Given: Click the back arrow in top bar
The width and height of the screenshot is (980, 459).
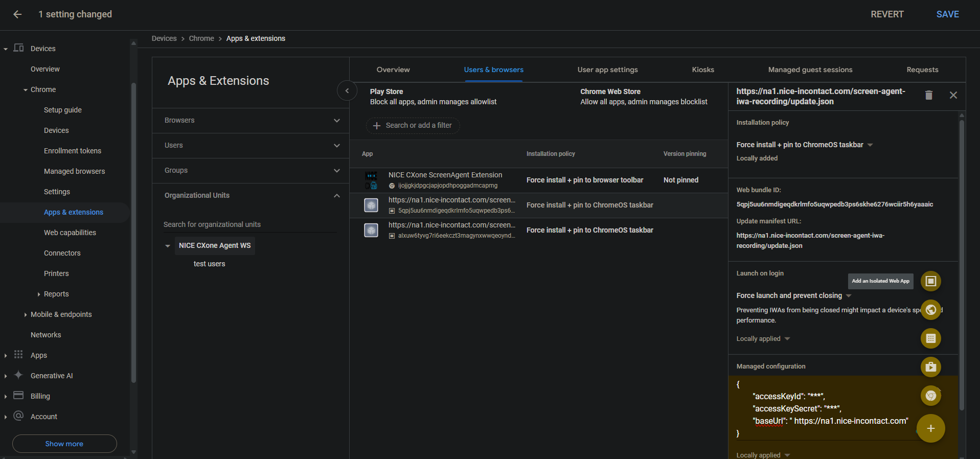Looking at the screenshot, I should pyautogui.click(x=17, y=14).
